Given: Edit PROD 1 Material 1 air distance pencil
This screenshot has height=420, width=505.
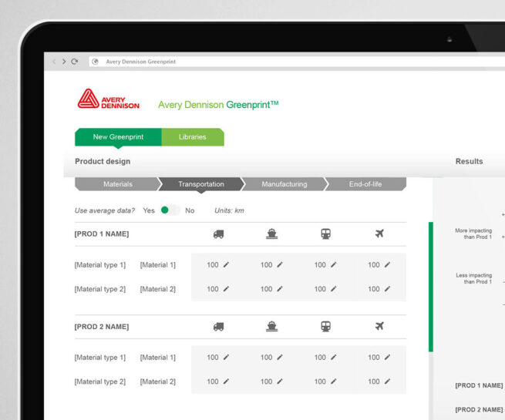Looking at the screenshot, I should click(388, 264).
